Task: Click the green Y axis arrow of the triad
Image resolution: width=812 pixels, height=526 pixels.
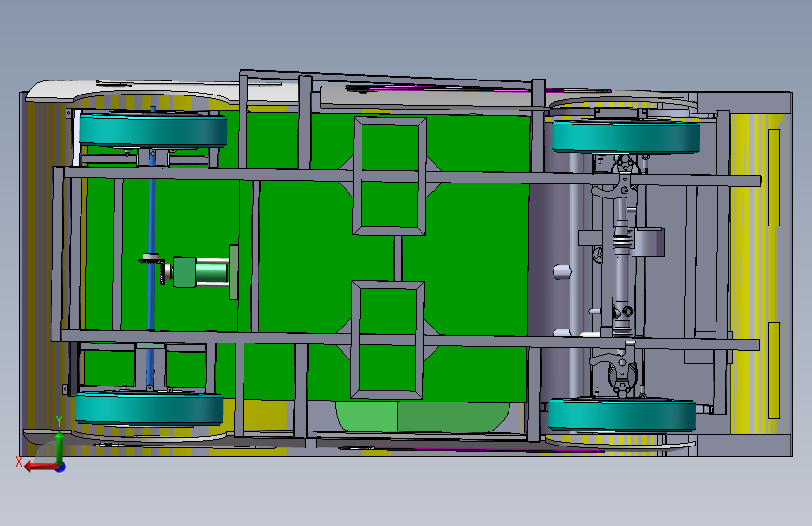Action: [59, 447]
